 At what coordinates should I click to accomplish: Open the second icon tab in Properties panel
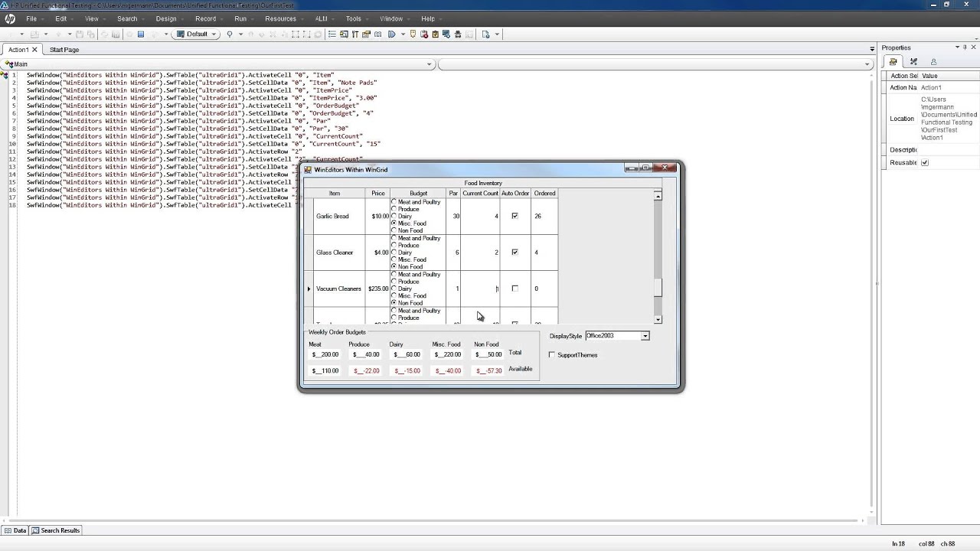(913, 61)
